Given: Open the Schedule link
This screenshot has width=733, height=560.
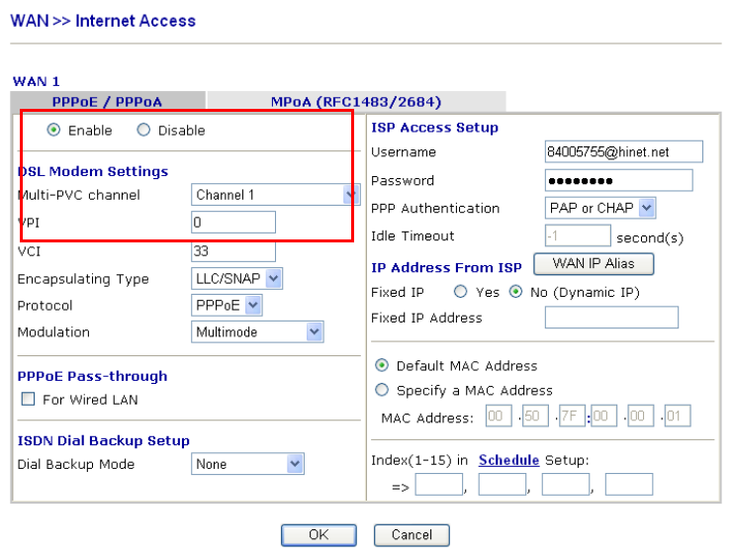Looking at the screenshot, I should 508,460.
